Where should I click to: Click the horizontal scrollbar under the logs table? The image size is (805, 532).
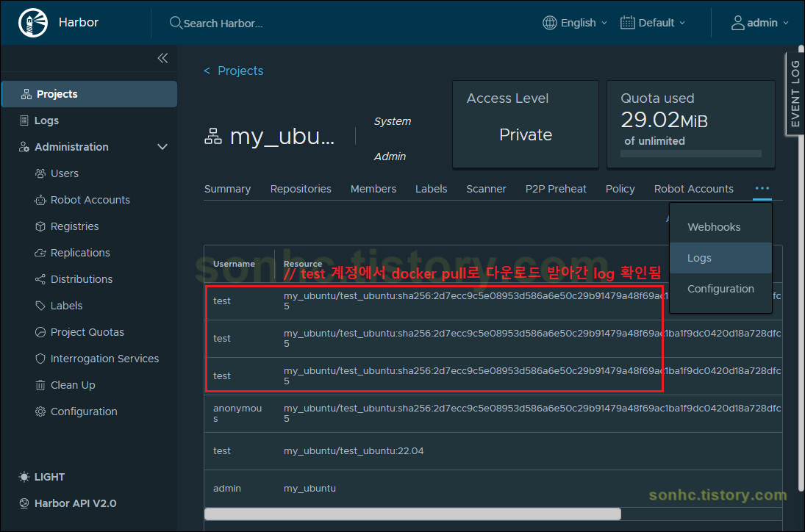[x=412, y=514]
